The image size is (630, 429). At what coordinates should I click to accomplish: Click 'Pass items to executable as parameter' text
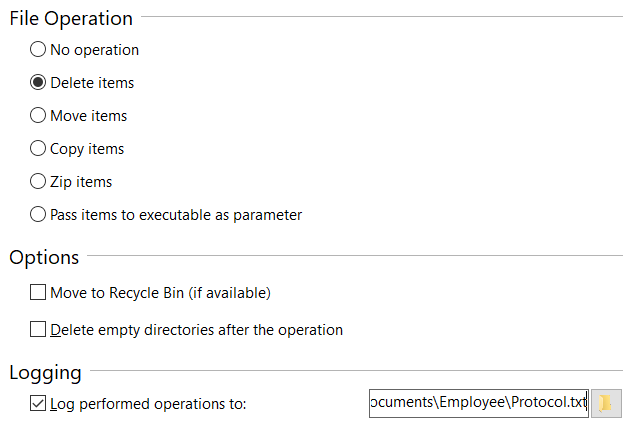pos(176,214)
